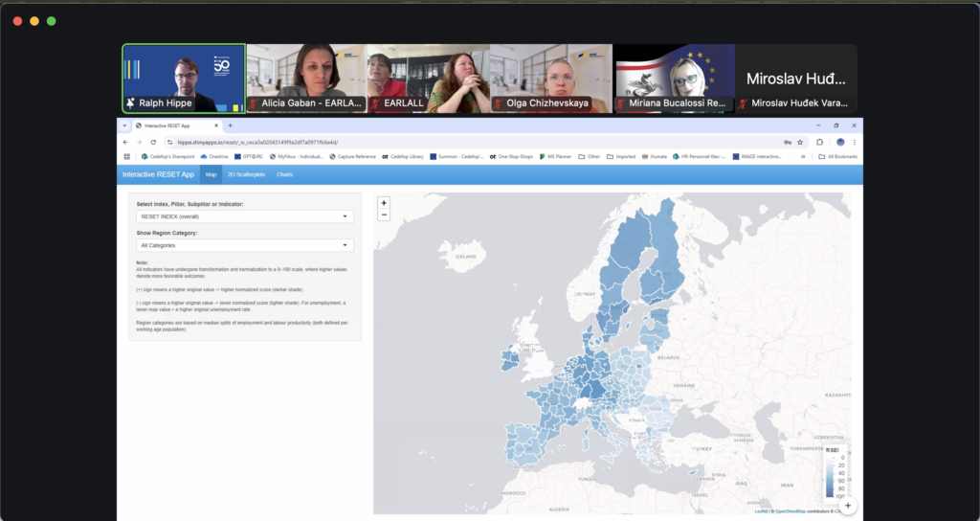Click the browser reload page icon
The height and width of the screenshot is (521, 980).
coord(155,142)
